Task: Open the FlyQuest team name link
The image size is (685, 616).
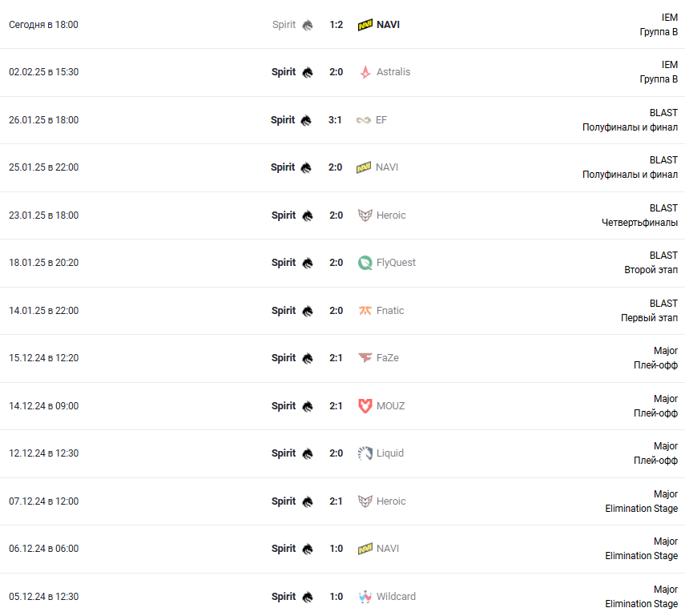Action: pos(396,263)
